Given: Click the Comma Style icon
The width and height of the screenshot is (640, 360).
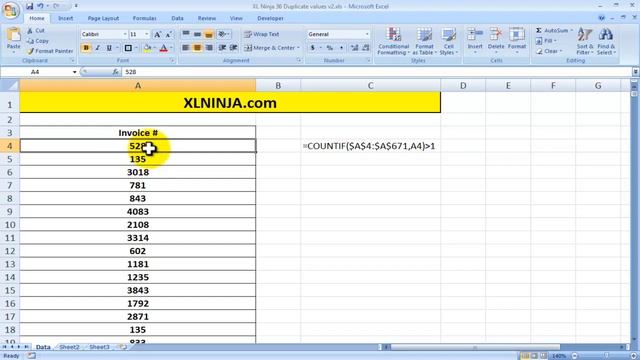Looking at the screenshot, I should click(341, 48).
